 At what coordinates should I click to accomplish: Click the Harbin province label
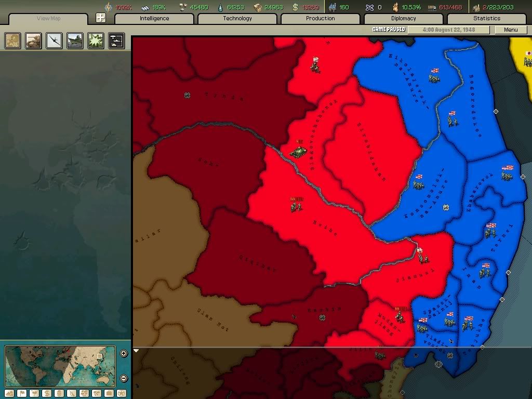pyautogui.click(x=324, y=310)
